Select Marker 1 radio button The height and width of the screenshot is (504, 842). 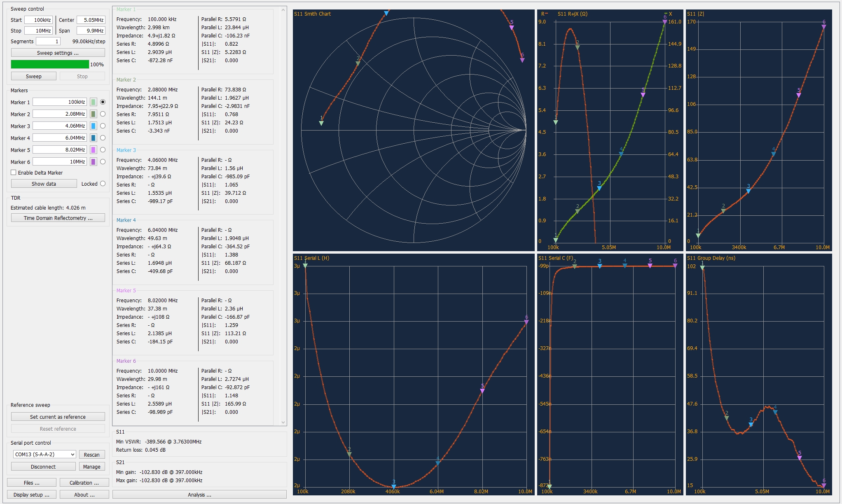point(103,102)
